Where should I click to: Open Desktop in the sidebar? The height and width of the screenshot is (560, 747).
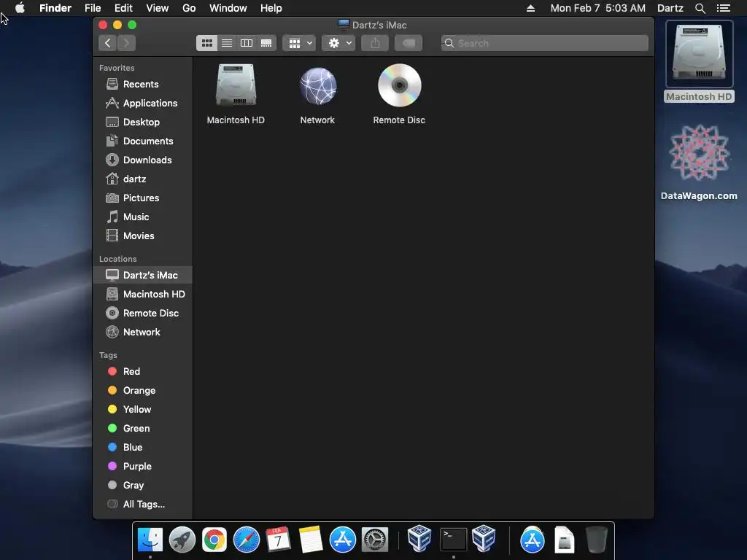[142, 122]
